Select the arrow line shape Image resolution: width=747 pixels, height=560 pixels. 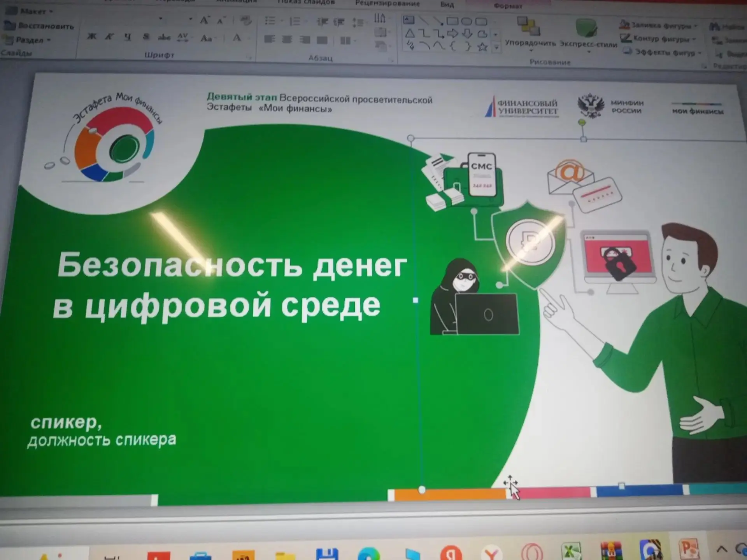click(x=438, y=21)
